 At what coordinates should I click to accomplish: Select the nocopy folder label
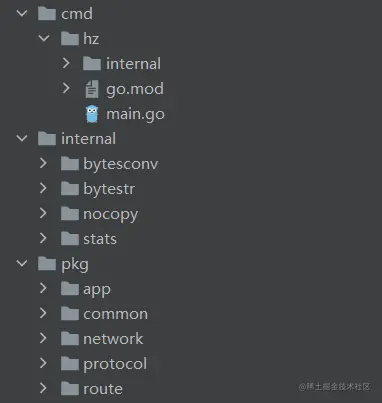(x=110, y=214)
